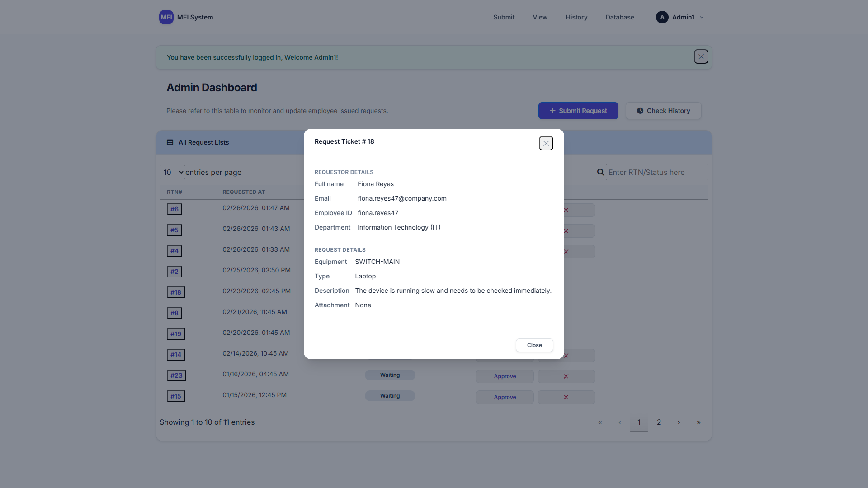Go to next page arrow

click(679, 422)
